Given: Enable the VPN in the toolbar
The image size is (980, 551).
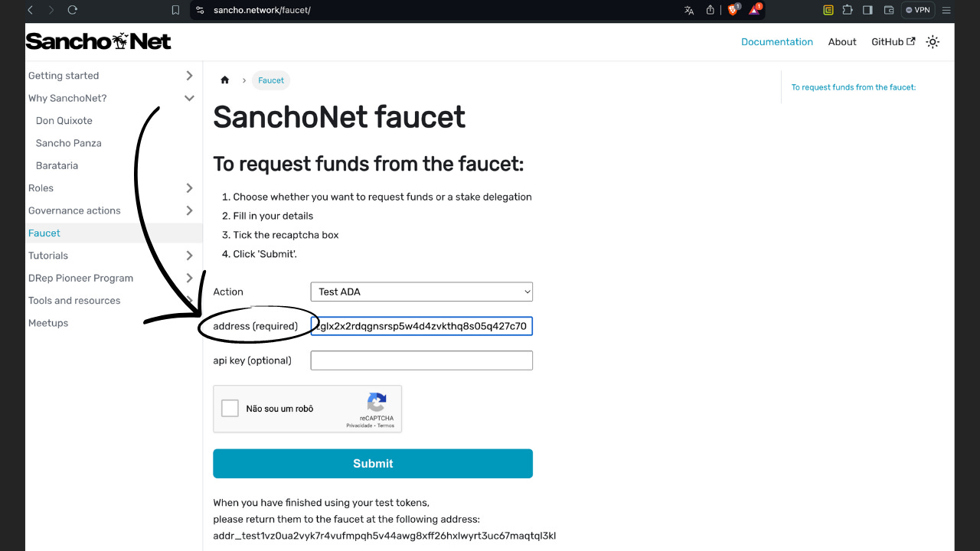Looking at the screenshot, I should [917, 10].
